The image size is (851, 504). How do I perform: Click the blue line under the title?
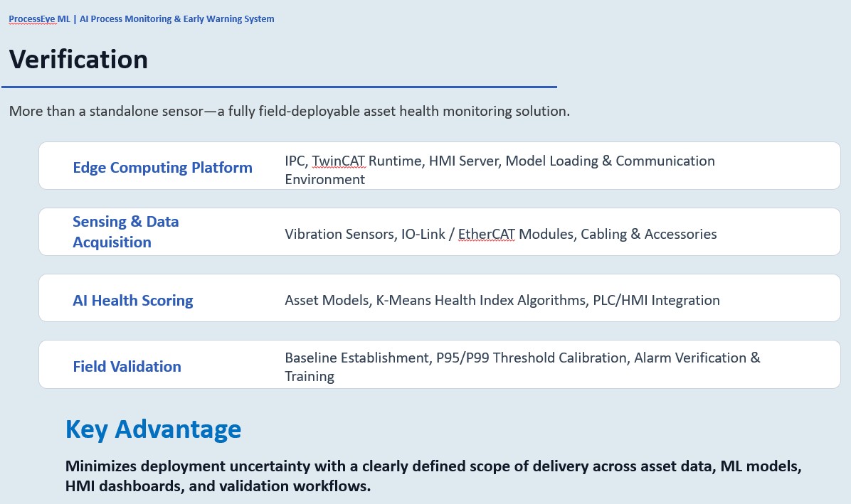click(x=279, y=87)
